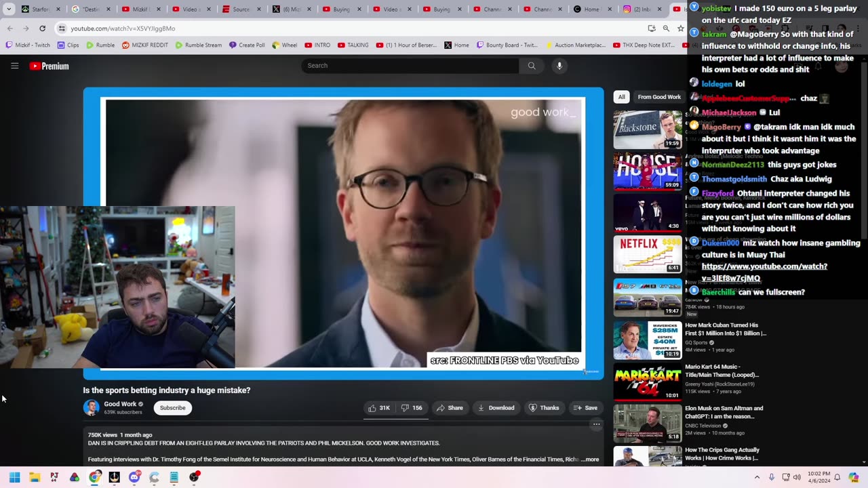
Task: Open the Wheel bookmark
Action: 284,45
